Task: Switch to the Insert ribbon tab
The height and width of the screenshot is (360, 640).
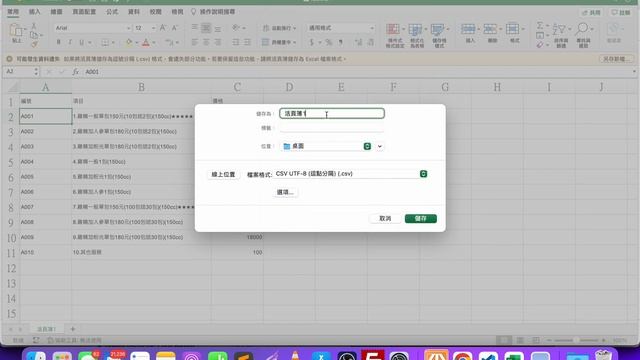Action: (x=35, y=12)
